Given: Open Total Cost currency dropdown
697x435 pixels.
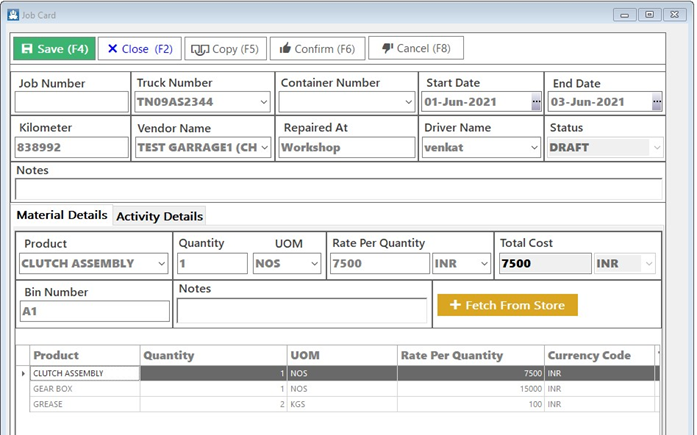Looking at the screenshot, I should tap(649, 263).
